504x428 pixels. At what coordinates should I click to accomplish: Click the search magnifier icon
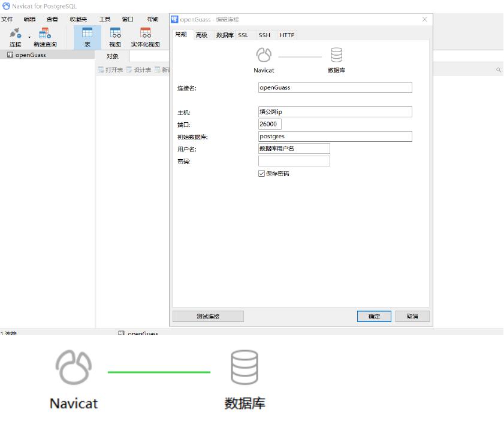pos(497,69)
